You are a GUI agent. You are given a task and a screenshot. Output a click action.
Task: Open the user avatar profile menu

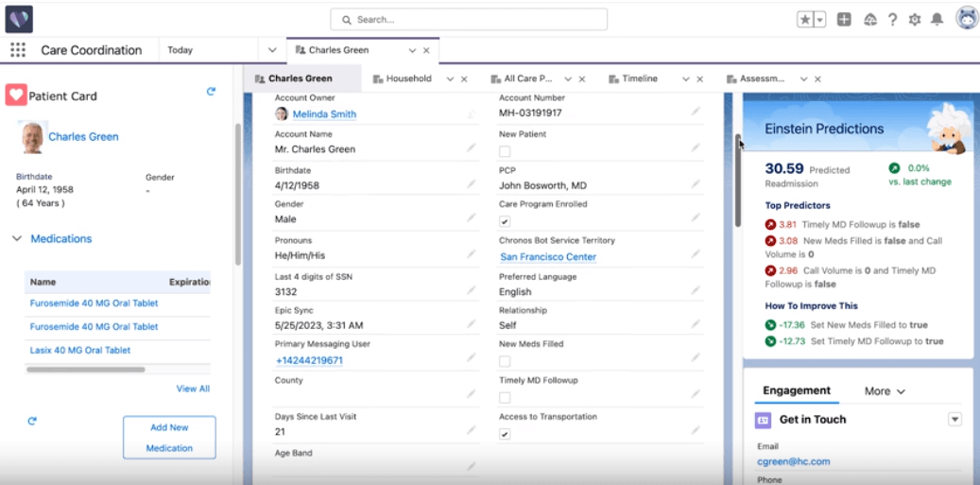point(966,19)
